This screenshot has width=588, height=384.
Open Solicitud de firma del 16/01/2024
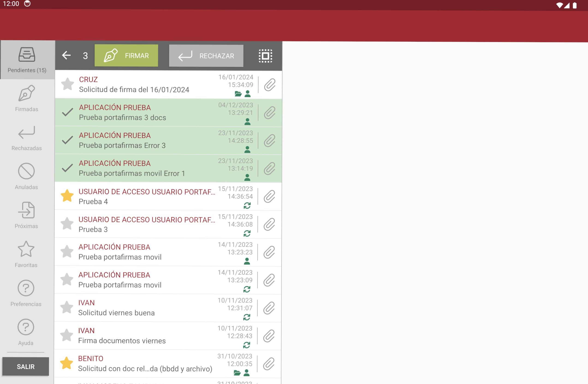tap(134, 90)
